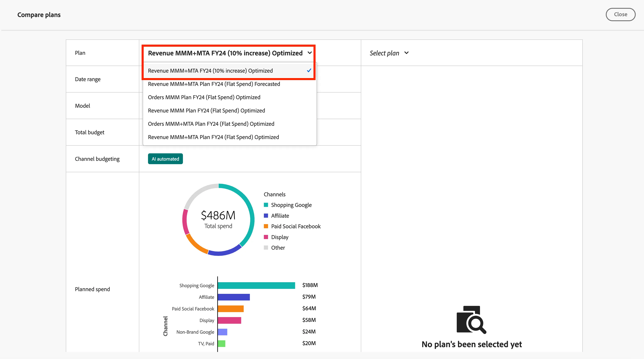Choose Orders MMM+MTA Plan FY24 (Flat Spend) Optimized
The width and height of the screenshot is (644, 359).
tap(229, 124)
